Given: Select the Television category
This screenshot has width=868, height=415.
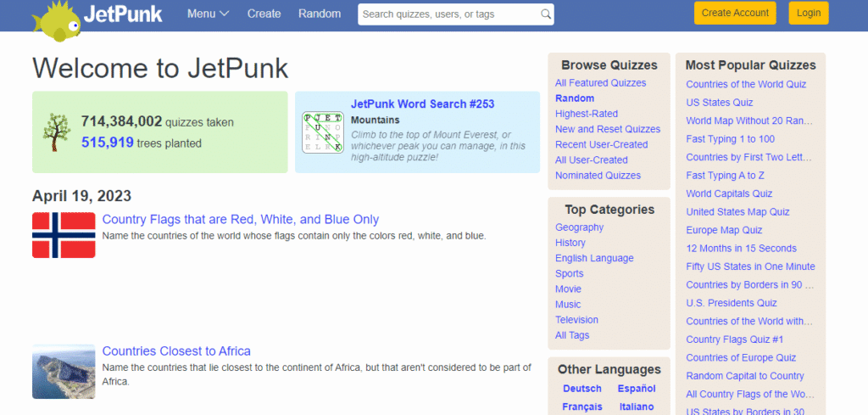Looking at the screenshot, I should click(x=576, y=320).
